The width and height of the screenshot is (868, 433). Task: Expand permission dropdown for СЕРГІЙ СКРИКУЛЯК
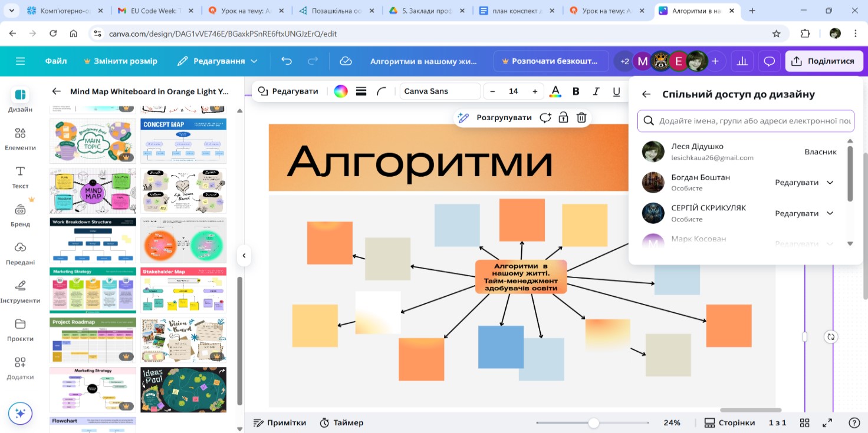tap(830, 213)
